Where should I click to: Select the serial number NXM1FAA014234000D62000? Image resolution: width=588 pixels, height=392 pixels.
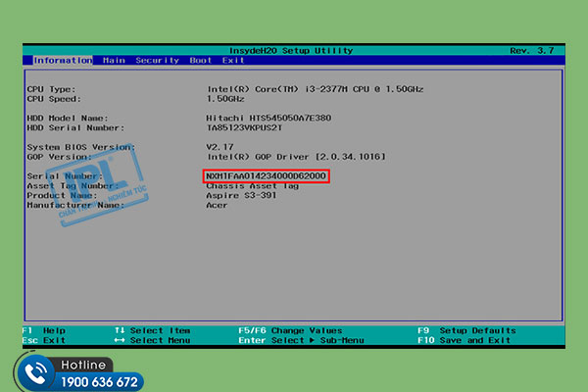pos(266,176)
